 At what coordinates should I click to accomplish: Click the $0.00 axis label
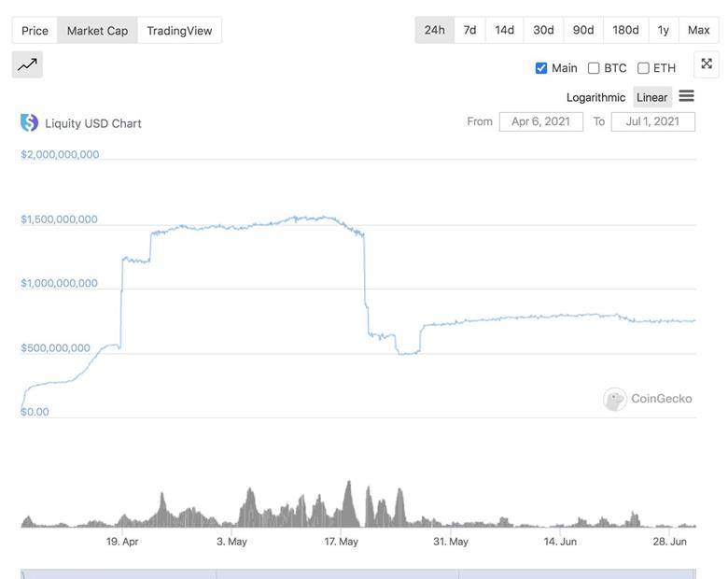click(x=35, y=412)
